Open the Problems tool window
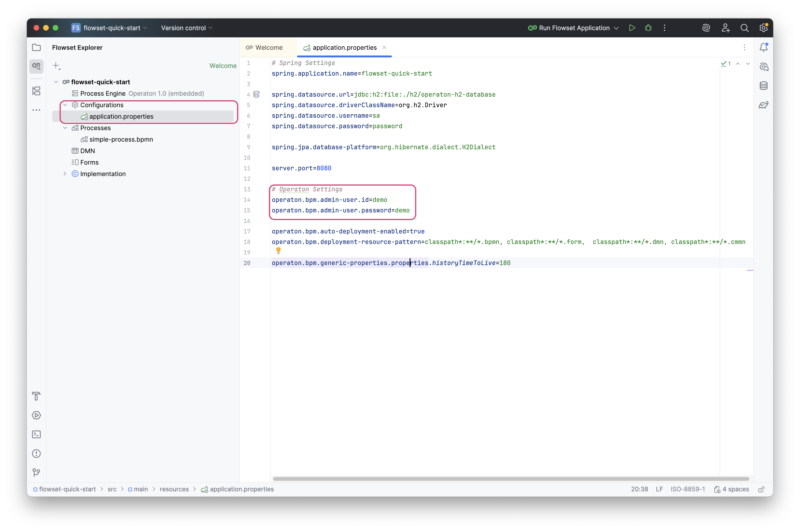800x532 pixels. (x=36, y=454)
